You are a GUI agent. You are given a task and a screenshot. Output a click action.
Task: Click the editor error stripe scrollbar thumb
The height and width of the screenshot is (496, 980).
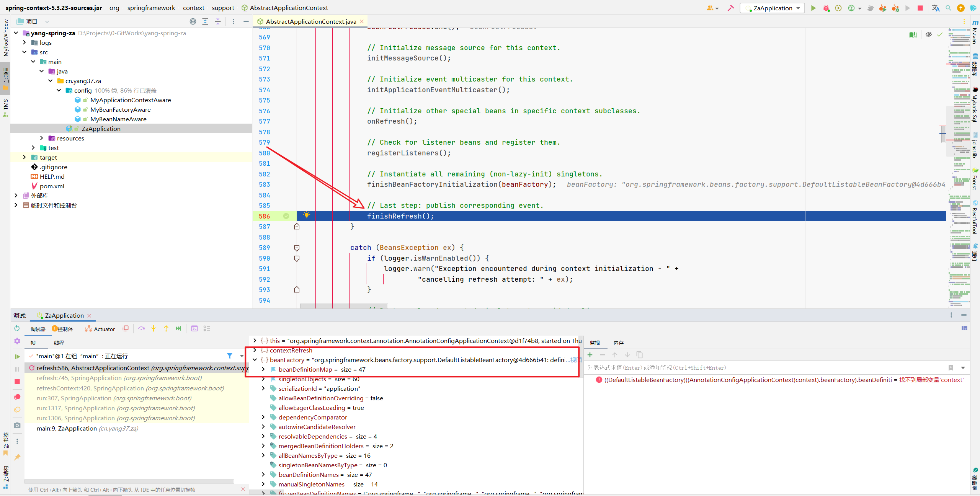[943, 134]
